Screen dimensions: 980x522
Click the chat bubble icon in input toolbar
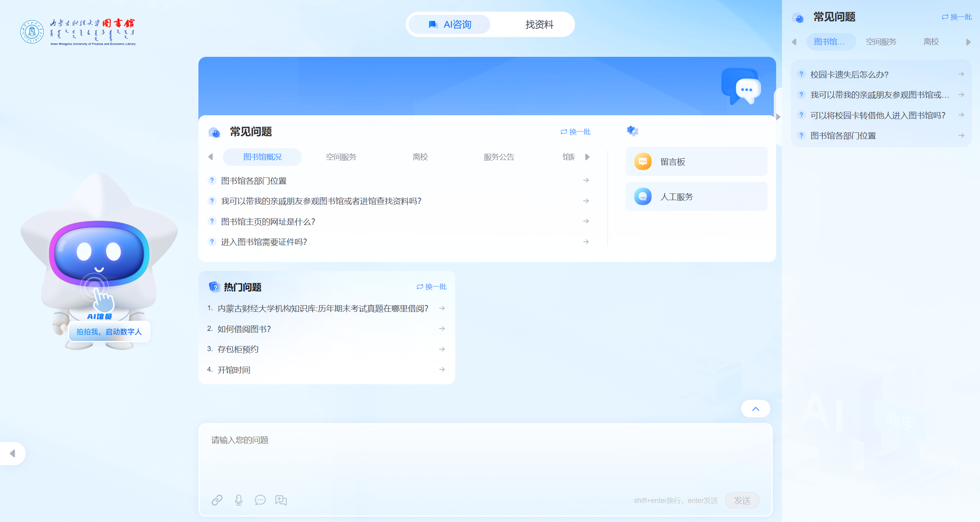click(x=260, y=500)
